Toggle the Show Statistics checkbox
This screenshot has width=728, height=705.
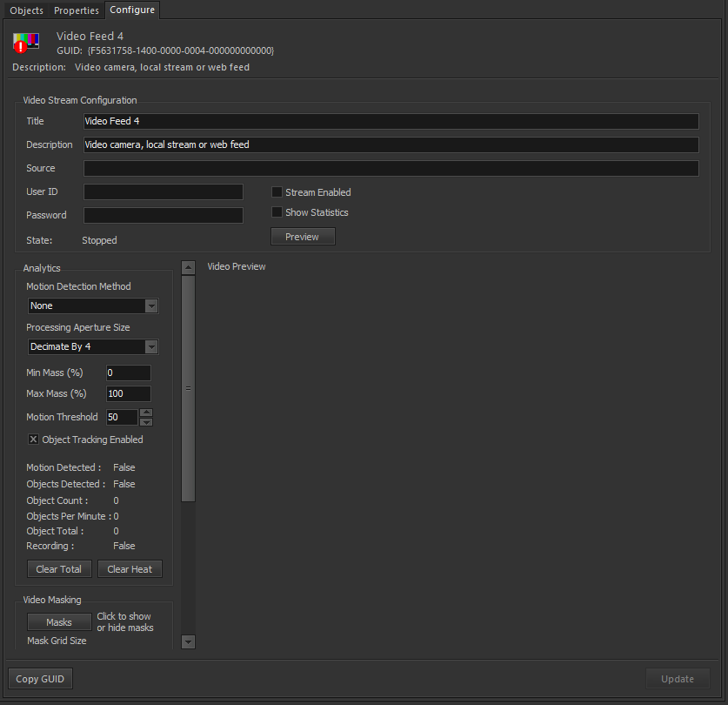click(x=277, y=211)
